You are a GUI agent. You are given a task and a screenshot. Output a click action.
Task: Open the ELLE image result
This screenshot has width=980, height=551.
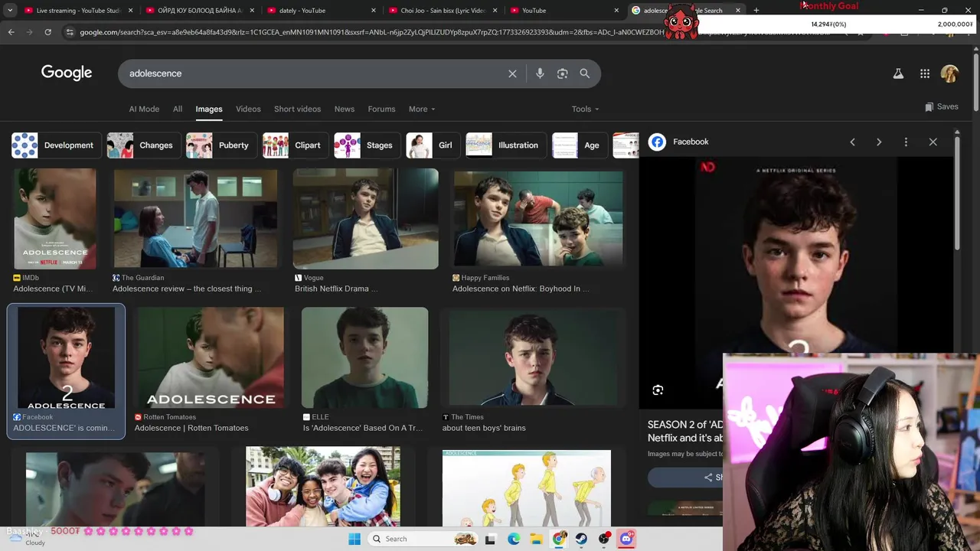tap(364, 358)
